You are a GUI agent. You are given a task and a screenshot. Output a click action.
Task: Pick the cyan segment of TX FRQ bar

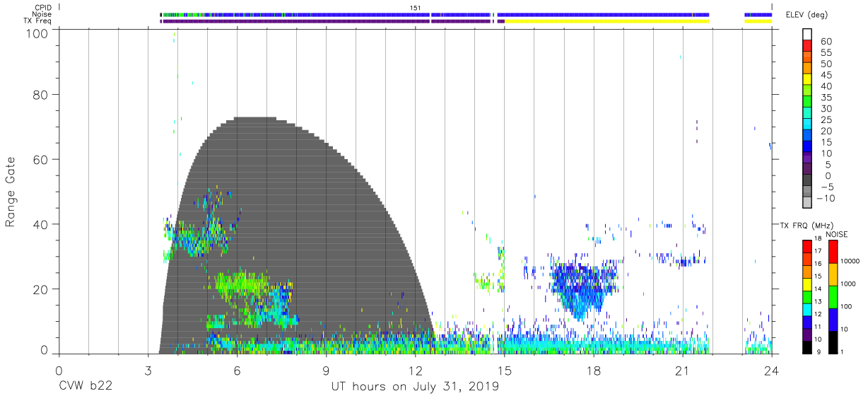[807, 309]
